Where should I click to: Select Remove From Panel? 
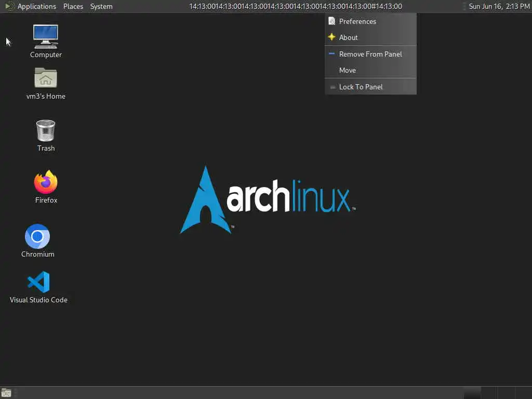coord(370,54)
